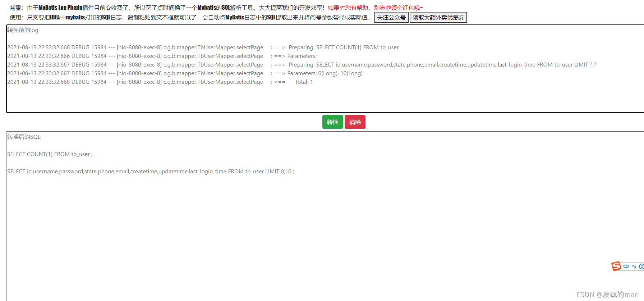Click the empty 'Parameters:' log line
This screenshot has width=644, height=301.
point(162,56)
